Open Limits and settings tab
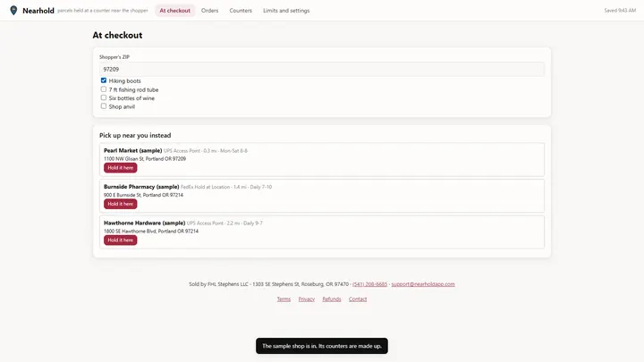 286,11
